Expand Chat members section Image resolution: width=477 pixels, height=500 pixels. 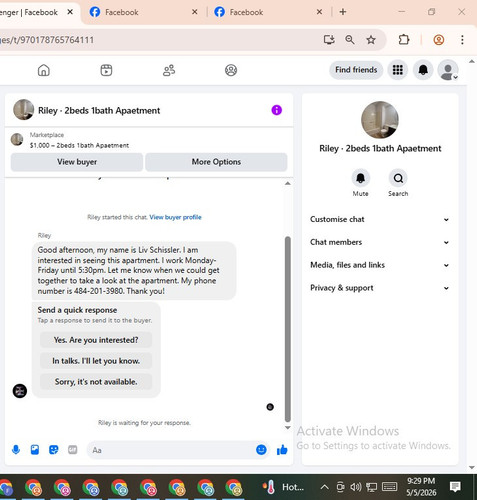(380, 242)
